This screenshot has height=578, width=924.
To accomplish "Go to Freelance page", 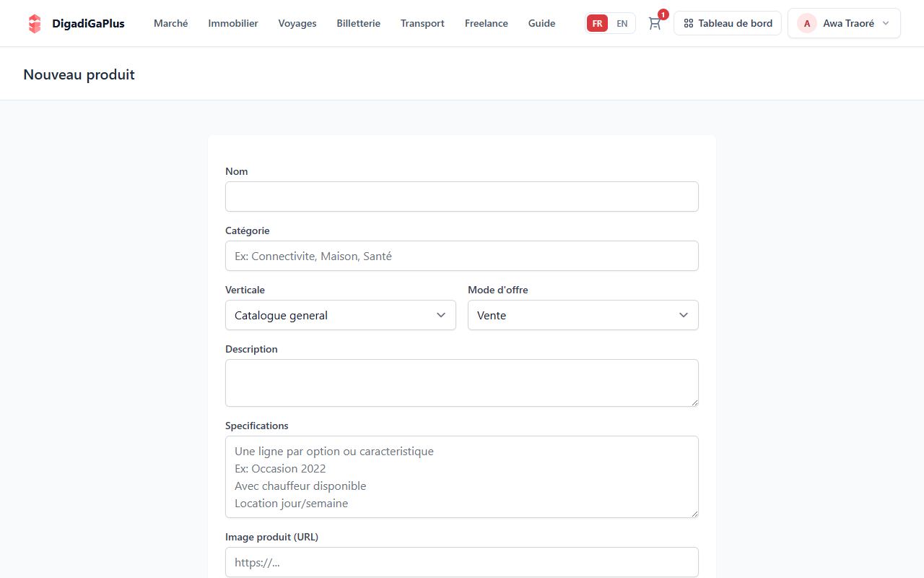I will (487, 23).
